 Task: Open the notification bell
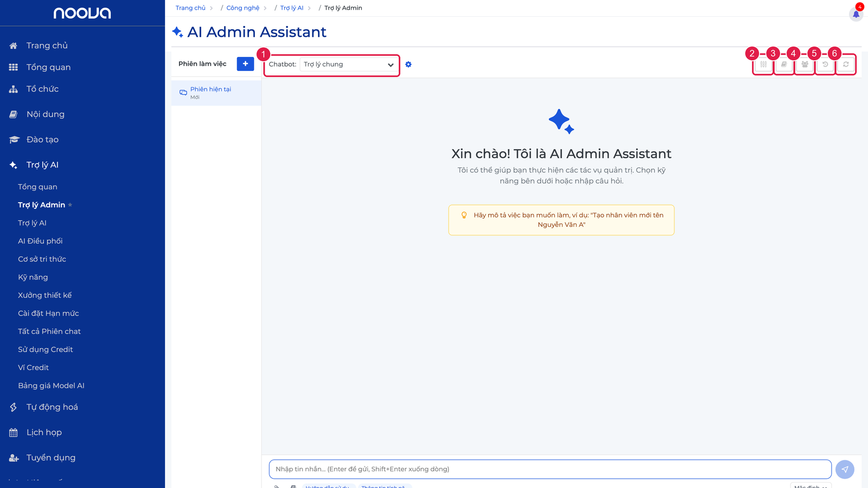tap(856, 14)
